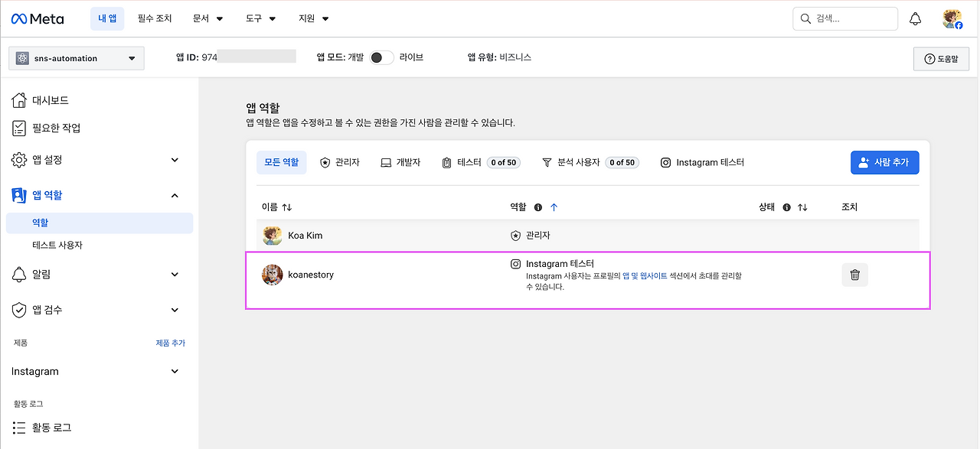The image size is (980, 449).
Task: Expand the 앱 검수 section chevron
Action: pyautogui.click(x=175, y=310)
